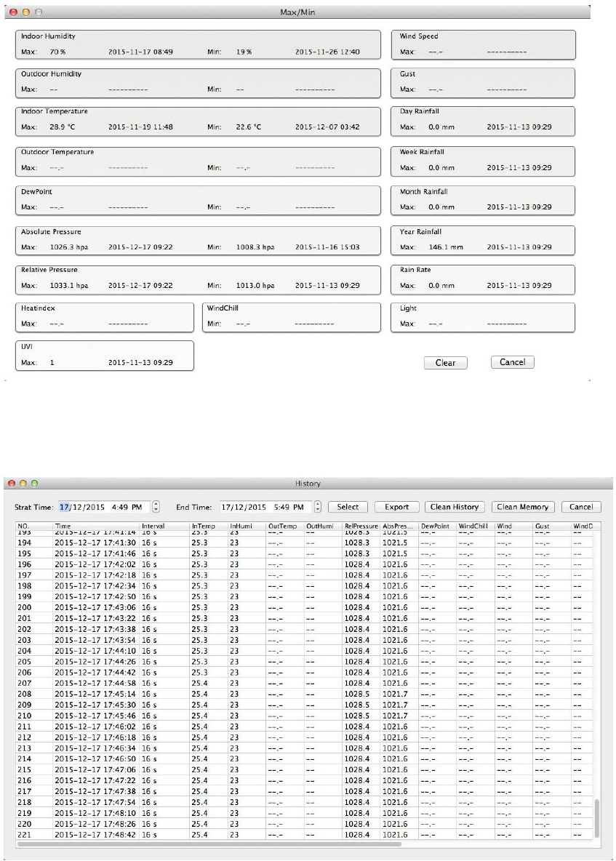Click the DewPoint column header

pos(438,526)
